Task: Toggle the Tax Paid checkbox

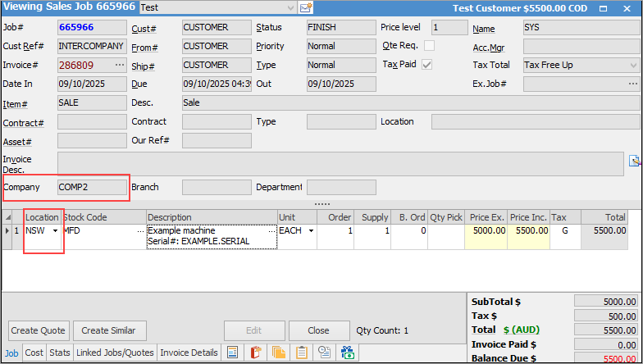Action: coord(427,65)
